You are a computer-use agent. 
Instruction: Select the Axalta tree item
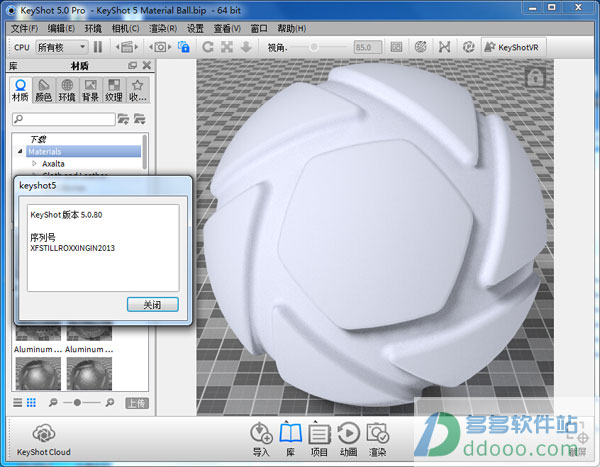coord(53,164)
